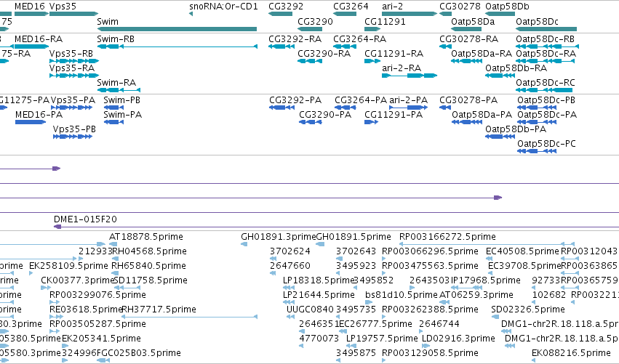This screenshot has height=364, width=619.
Task: Open the MED16-RA transcript label
Action: (39, 39)
